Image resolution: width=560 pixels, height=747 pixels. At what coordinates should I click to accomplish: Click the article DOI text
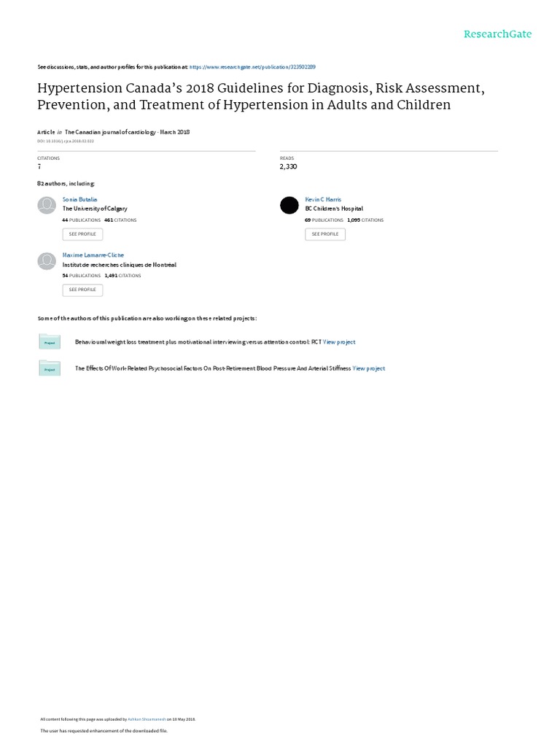(x=66, y=141)
